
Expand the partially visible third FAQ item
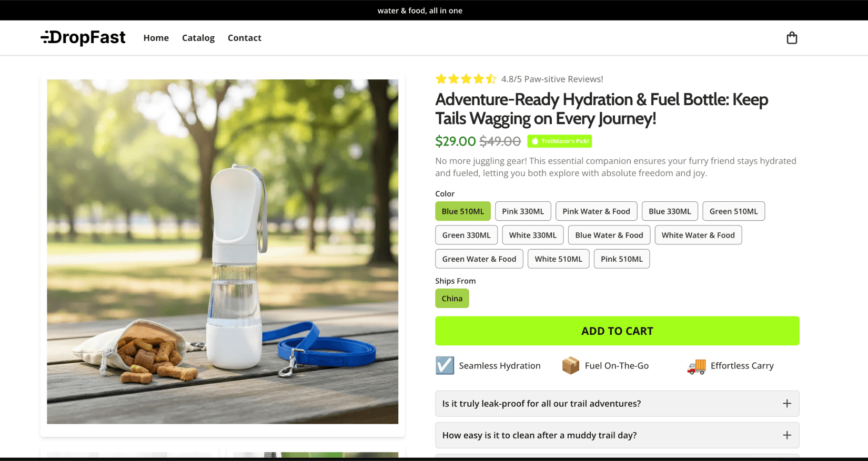(x=617, y=457)
